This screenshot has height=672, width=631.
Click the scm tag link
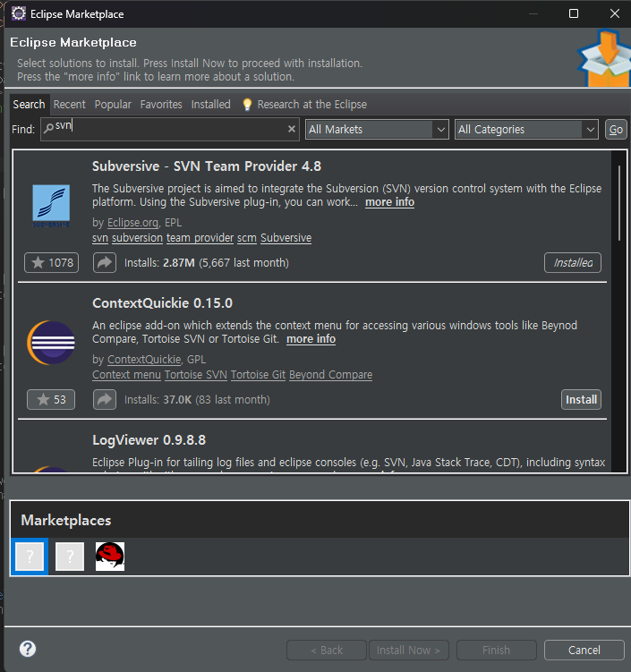point(247,238)
